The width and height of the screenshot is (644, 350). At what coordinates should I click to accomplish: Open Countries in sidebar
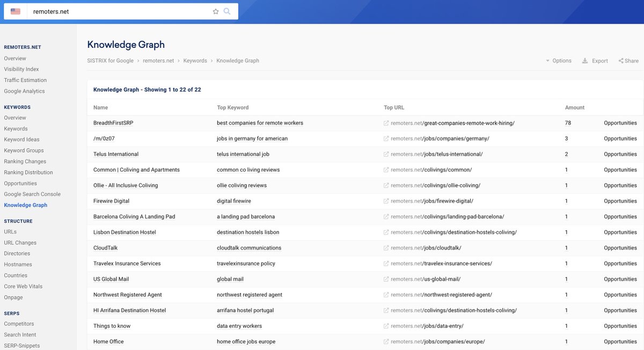16,275
